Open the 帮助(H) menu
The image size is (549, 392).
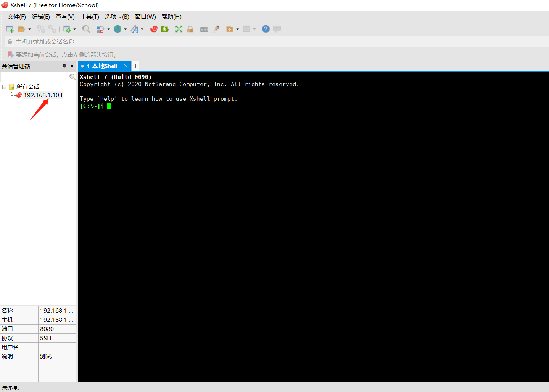[172, 17]
